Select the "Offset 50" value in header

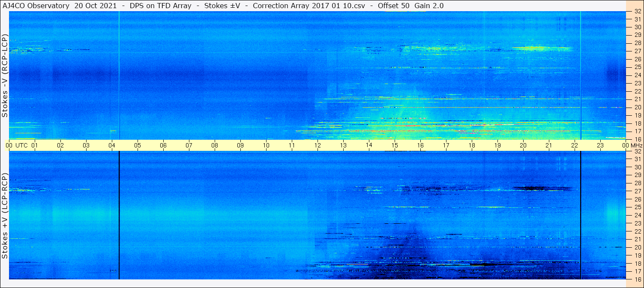click(x=394, y=6)
